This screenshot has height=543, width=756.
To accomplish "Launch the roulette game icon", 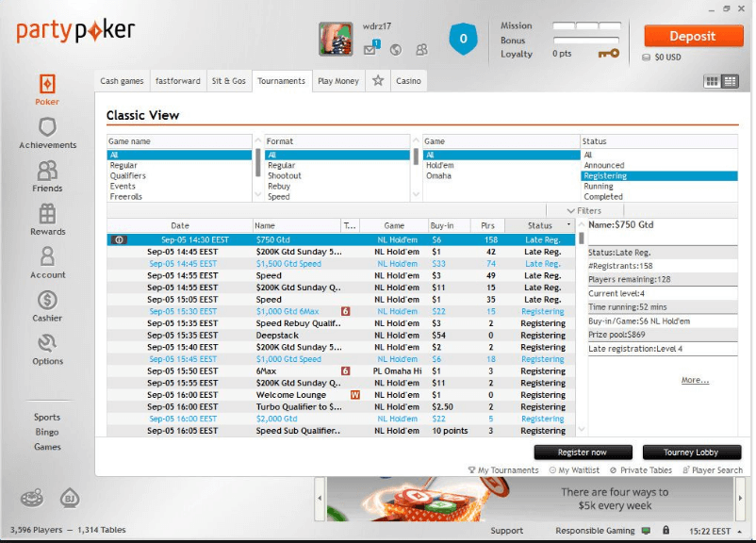I will point(30,497).
